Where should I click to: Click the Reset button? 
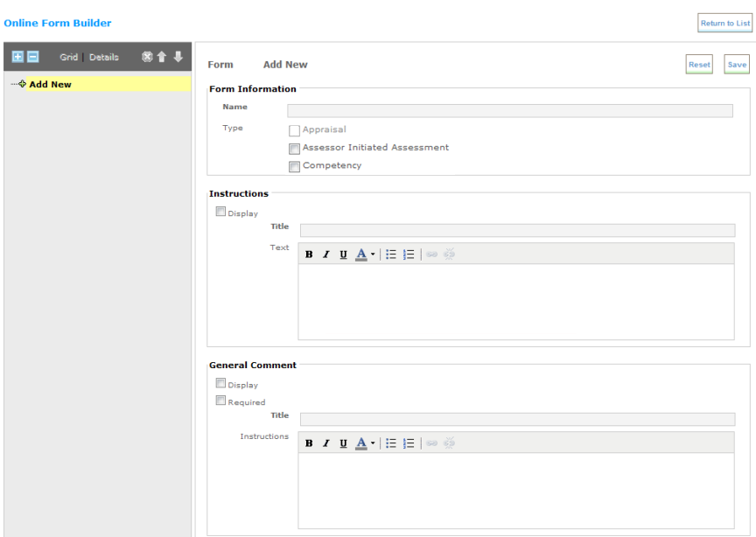pyautogui.click(x=699, y=65)
